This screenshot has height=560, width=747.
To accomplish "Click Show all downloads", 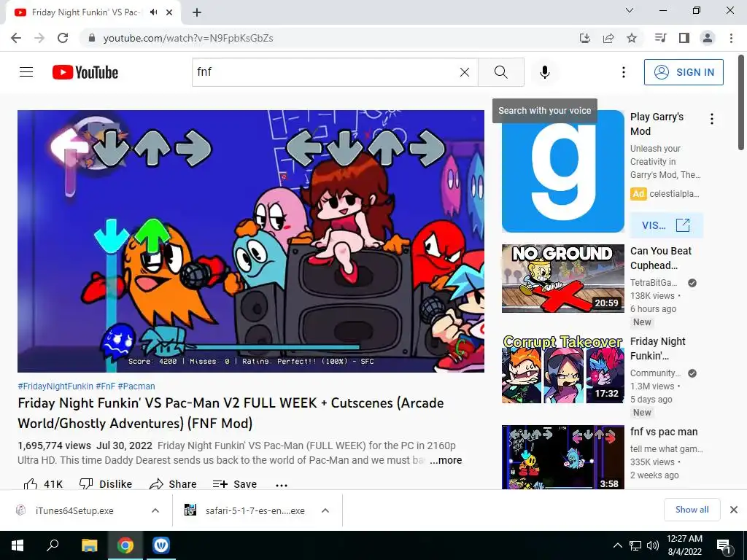I will coord(692,510).
